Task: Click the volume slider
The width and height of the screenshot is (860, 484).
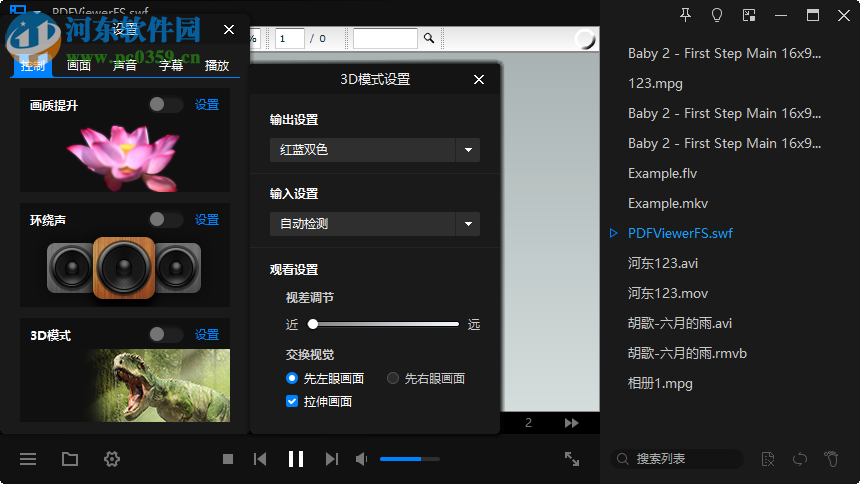Action: pos(410,459)
